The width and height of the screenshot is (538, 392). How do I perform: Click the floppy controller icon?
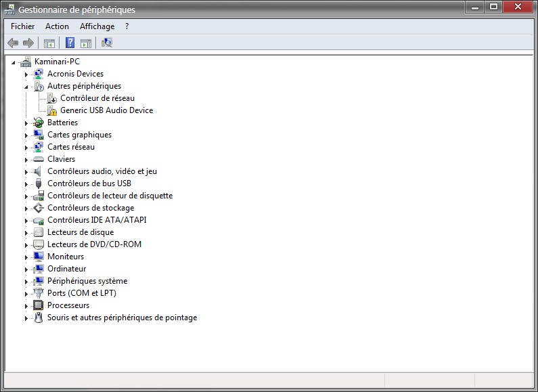(39, 196)
